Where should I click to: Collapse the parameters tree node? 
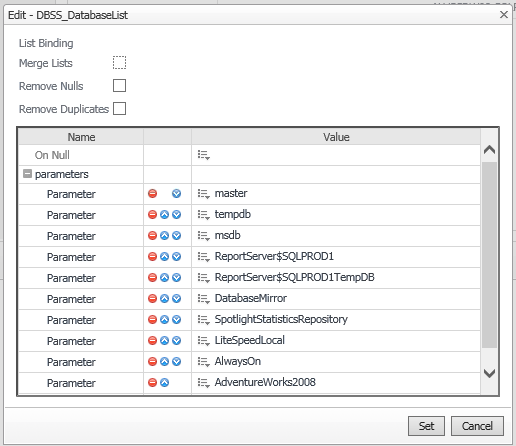[x=27, y=174]
